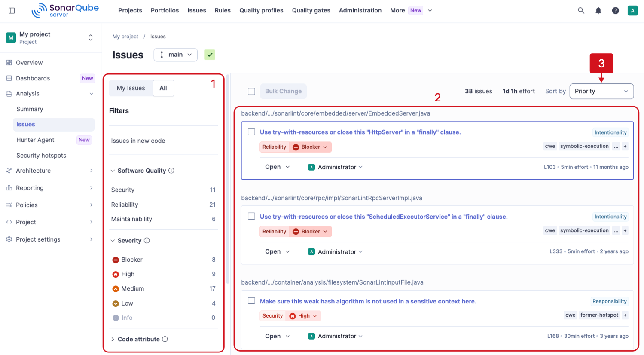The height and width of the screenshot is (355, 644).
Task: Open the My project switcher
Action: pyautogui.click(x=50, y=38)
